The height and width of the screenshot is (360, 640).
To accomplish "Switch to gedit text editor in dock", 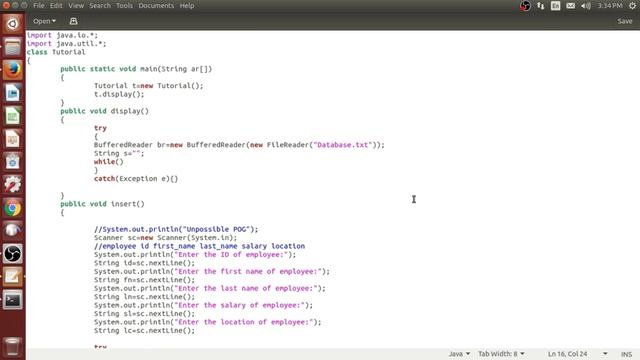I will [13, 277].
